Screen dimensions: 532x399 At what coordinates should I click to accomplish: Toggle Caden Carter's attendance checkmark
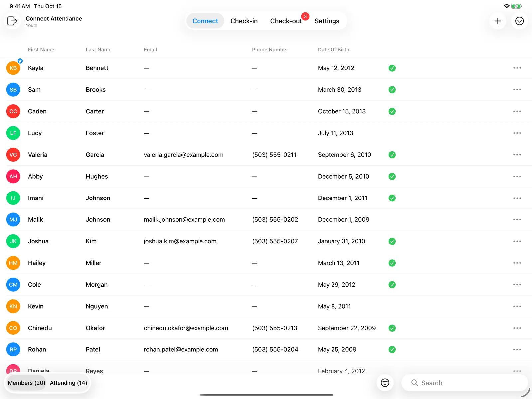point(392,111)
